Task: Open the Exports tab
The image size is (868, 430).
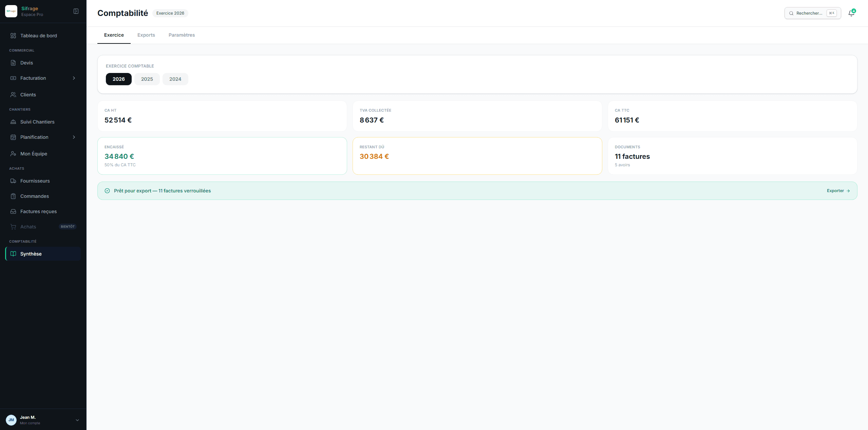Action: pos(146,35)
